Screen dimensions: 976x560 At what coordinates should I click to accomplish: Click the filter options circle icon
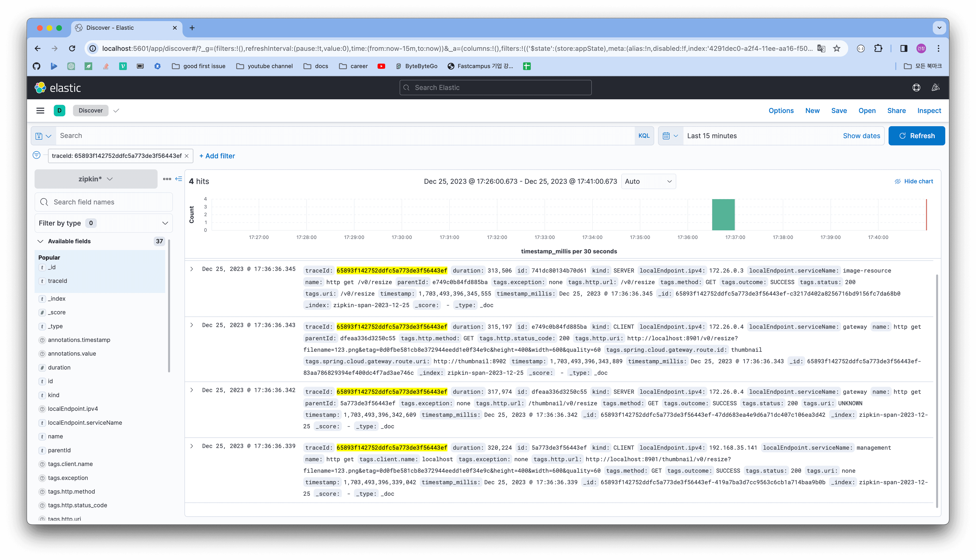[x=37, y=155]
